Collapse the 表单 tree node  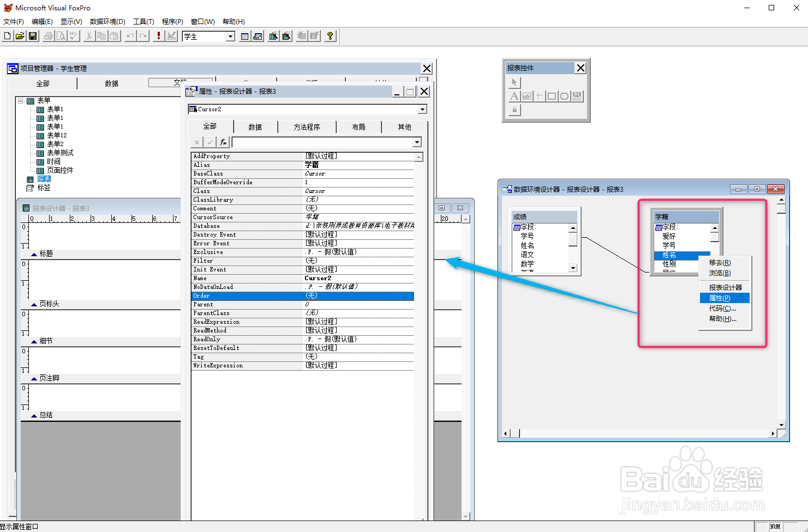coord(21,101)
